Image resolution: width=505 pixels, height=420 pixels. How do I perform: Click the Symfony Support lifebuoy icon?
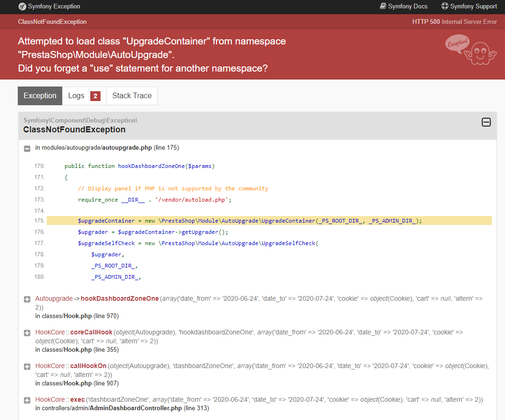pos(445,6)
